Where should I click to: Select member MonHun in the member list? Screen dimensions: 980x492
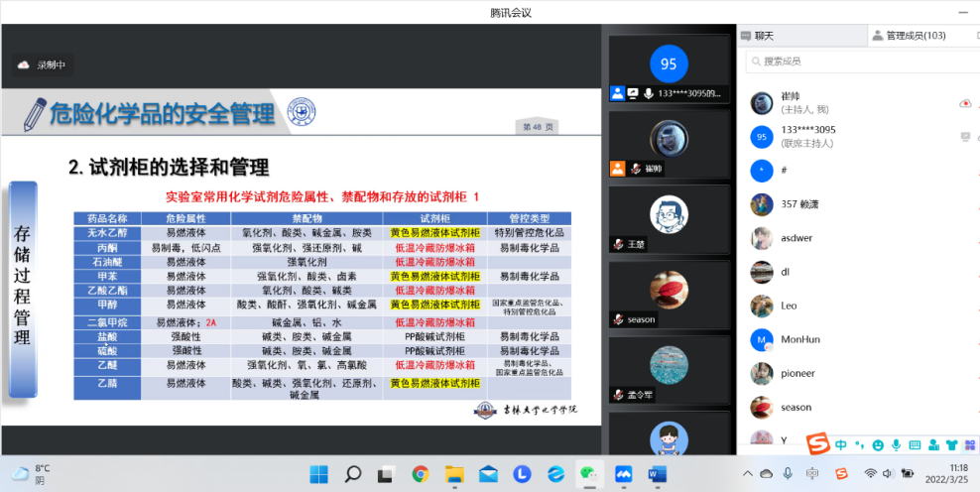tap(797, 339)
